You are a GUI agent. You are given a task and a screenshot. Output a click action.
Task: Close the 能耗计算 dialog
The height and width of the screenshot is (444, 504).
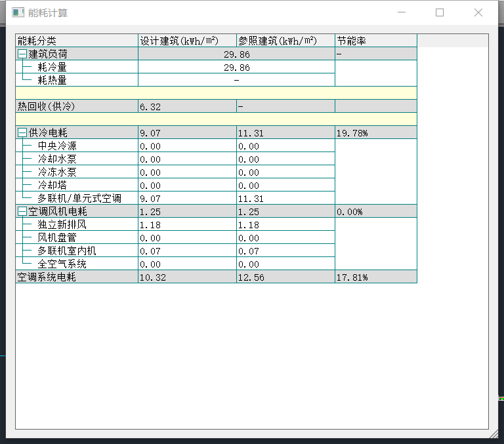pos(478,12)
